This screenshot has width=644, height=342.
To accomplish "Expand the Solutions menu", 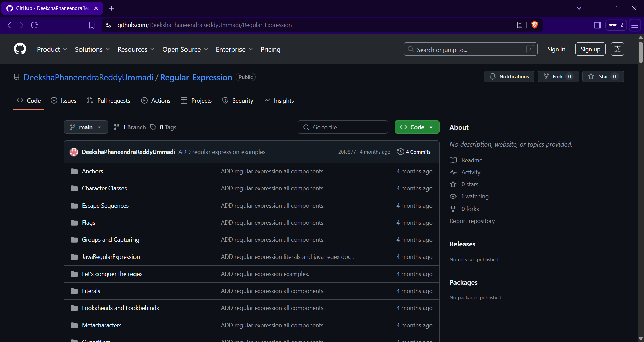I will (92, 49).
